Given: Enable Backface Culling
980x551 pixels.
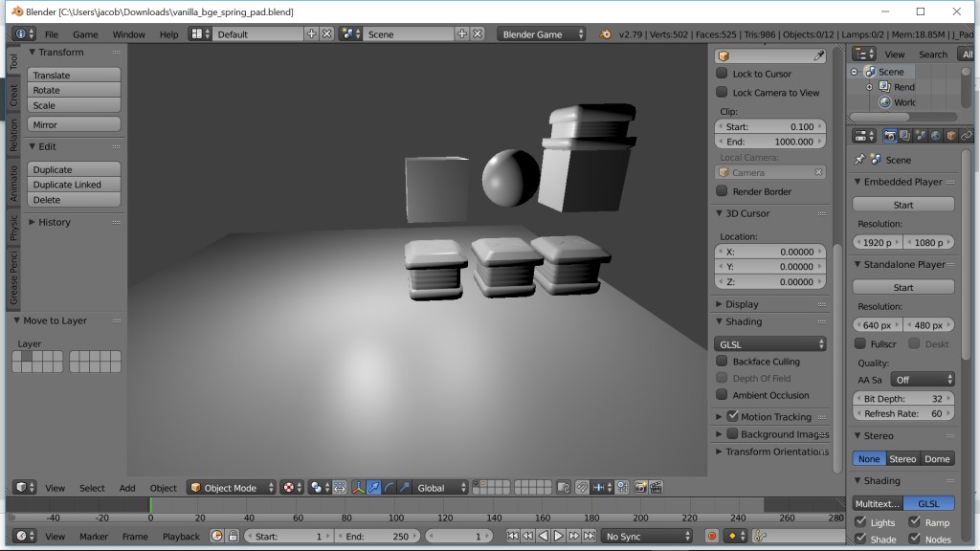Looking at the screenshot, I should (723, 361).
